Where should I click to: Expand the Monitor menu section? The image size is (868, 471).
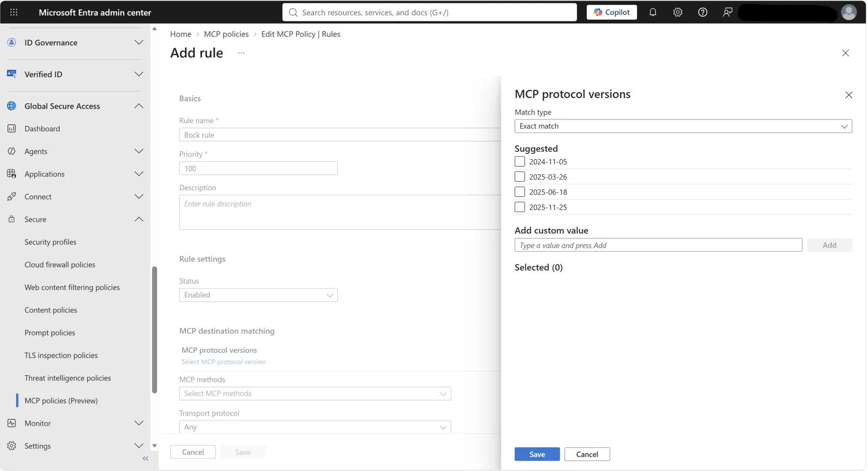75,423
